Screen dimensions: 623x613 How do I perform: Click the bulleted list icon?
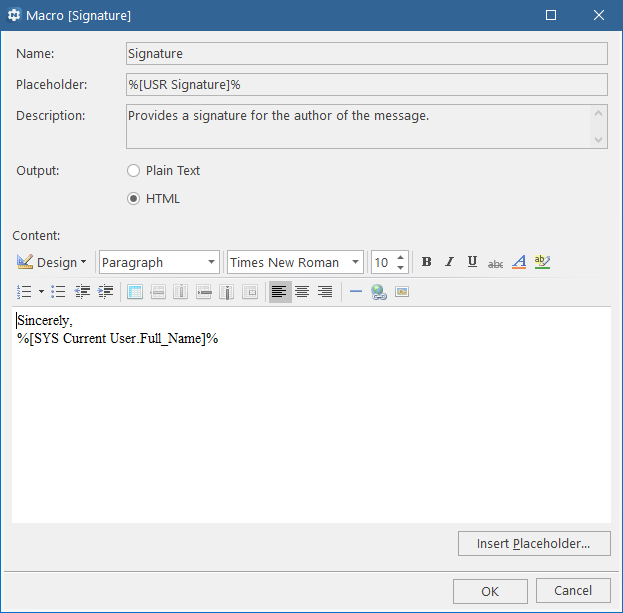pos(58,292)
